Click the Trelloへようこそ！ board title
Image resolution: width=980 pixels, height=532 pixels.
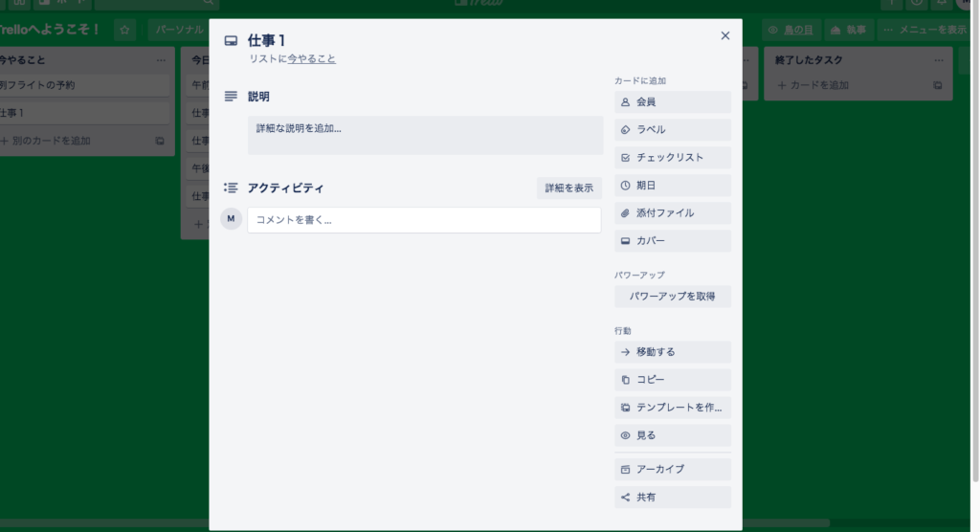tap(50, 30)
